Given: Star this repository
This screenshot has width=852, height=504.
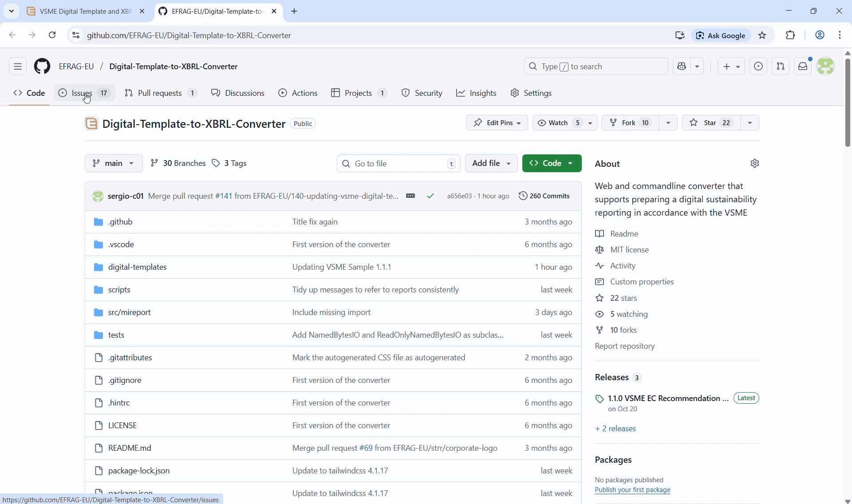Looking at the screenshot, I should (x=711, y=123).
